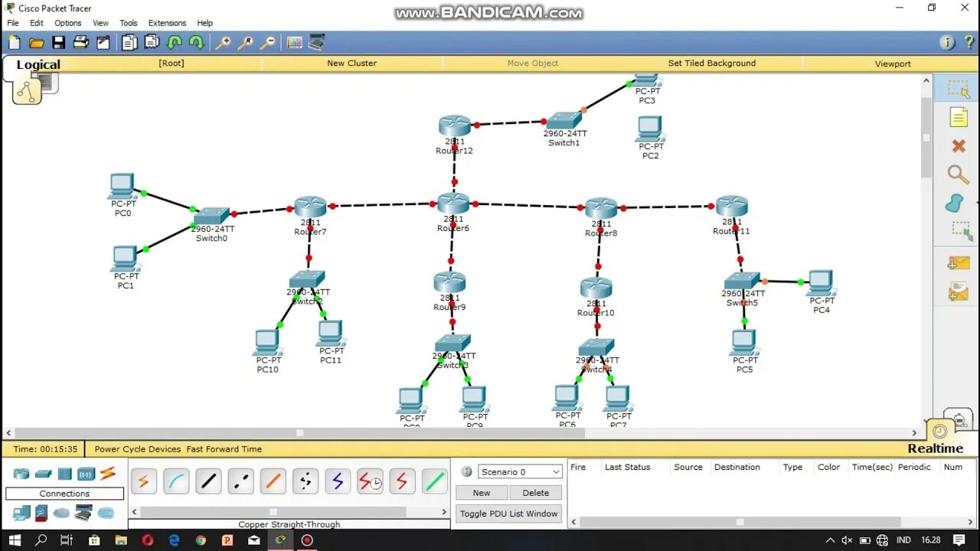The height and width of the screenshot is (551, 980).
Task: Click the Copy icon in toolbar
Action: [x=129, y=43]
